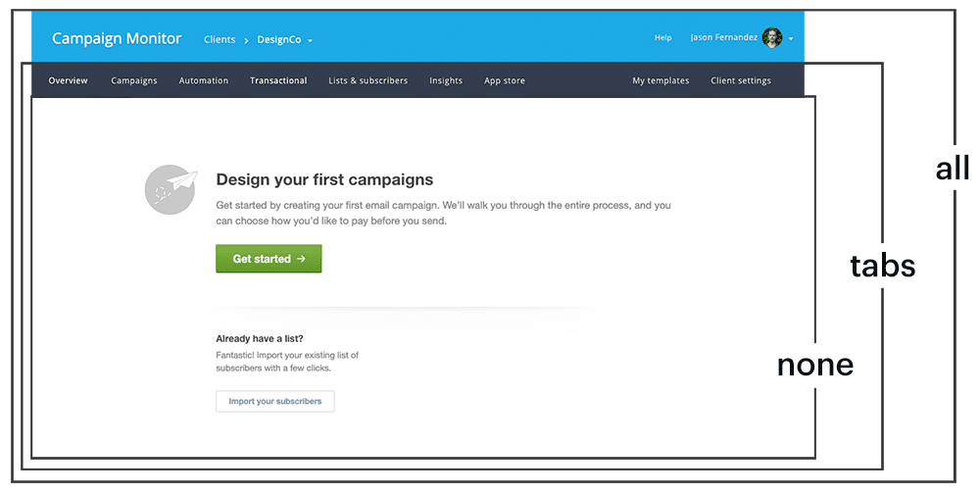Open the App store tab
Screen dimensions: 980x495
[505, 80]
